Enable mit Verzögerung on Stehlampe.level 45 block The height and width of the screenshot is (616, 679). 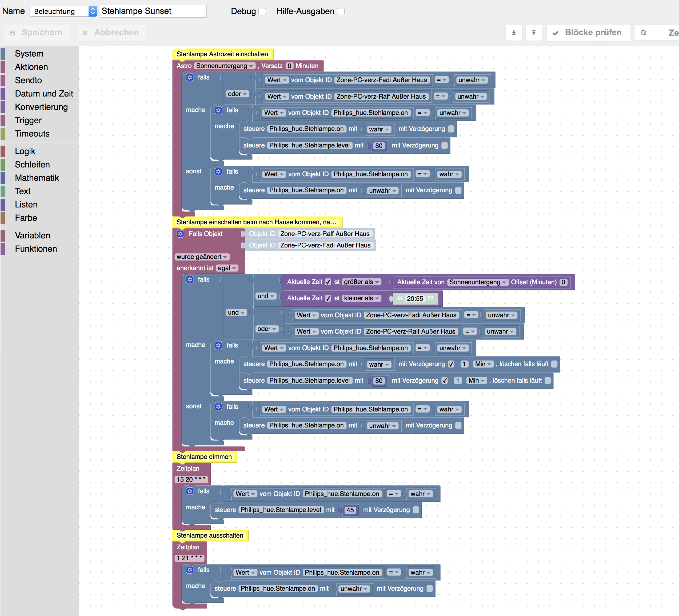416,510
